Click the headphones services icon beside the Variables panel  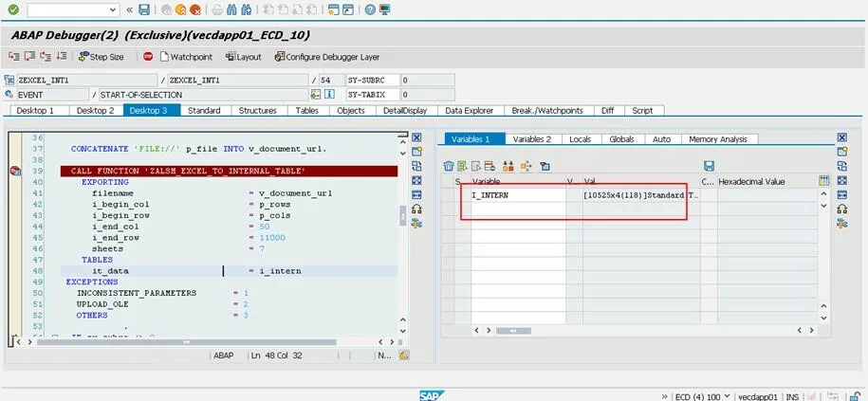(842, 210)
